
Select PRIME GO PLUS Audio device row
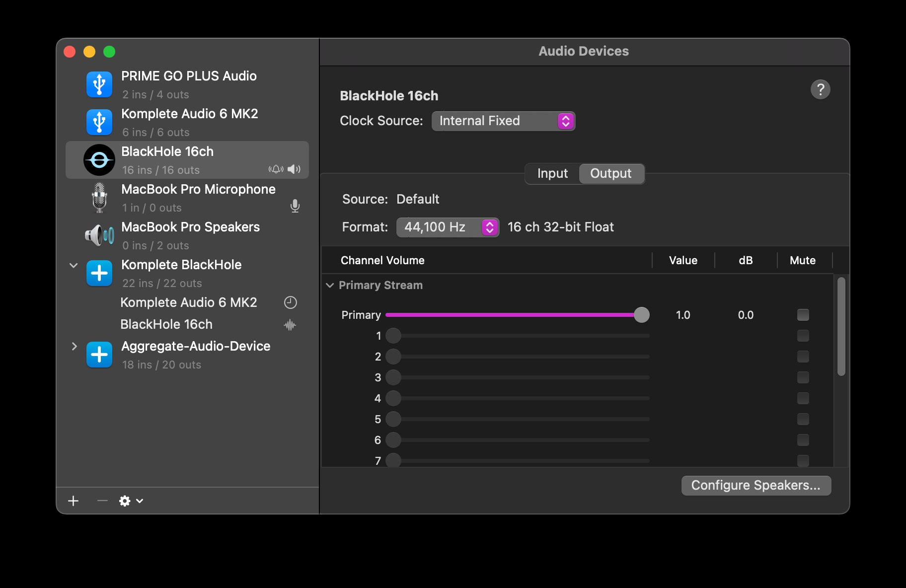pyautogui.click(x=187, y=84)
